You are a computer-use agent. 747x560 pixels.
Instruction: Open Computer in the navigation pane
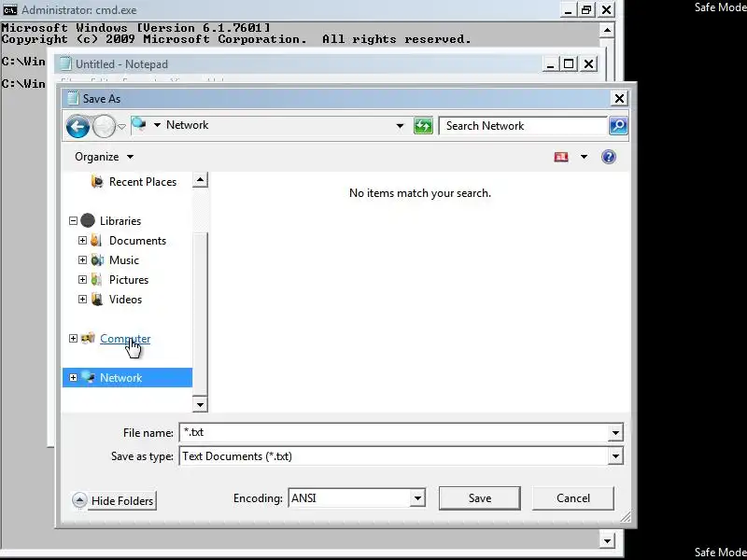[x=125, y=339]
